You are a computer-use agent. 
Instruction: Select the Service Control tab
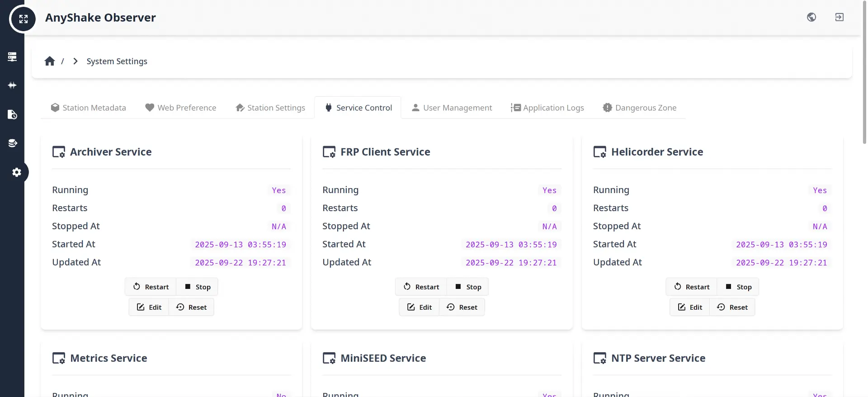358,108
